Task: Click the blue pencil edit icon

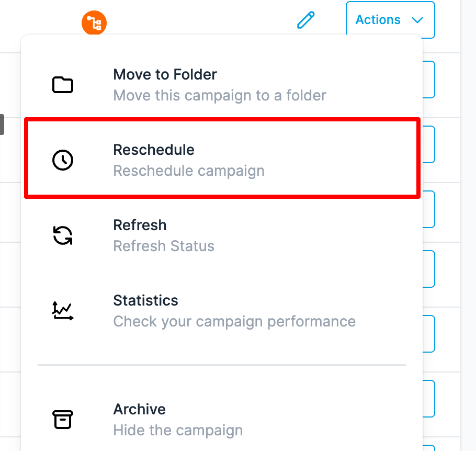Action: coord(305,20)
